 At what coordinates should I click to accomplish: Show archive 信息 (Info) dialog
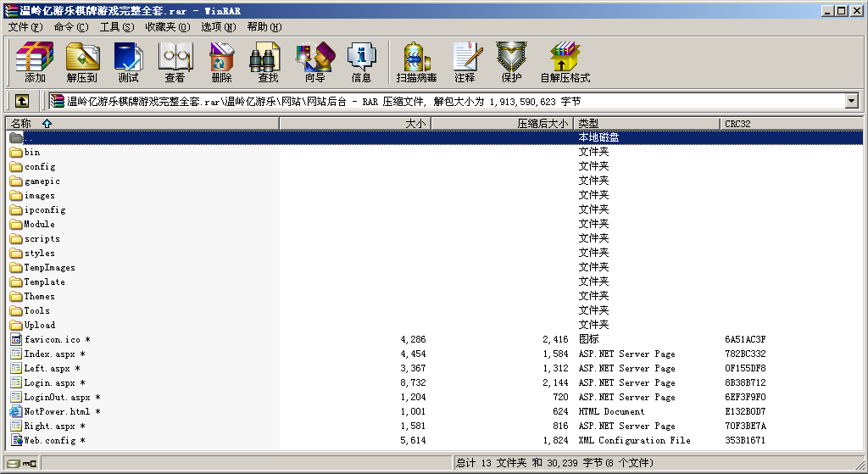point(361,63)
